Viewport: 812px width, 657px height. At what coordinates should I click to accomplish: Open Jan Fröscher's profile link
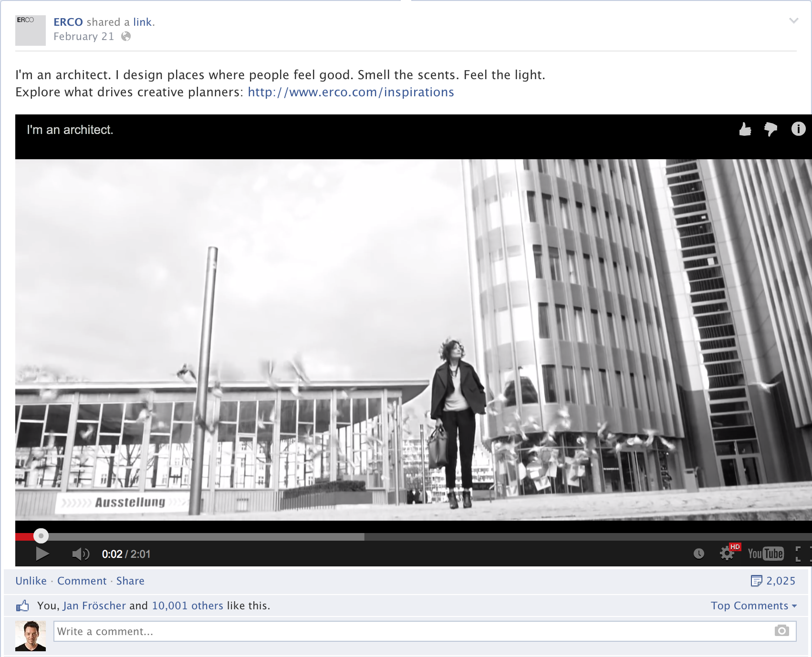(x=94, y=606)
